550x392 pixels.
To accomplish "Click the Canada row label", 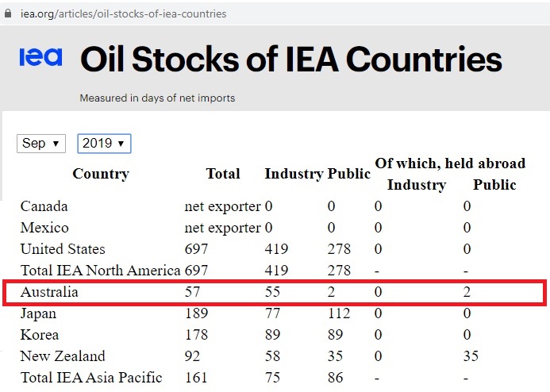I will coord(44,206).
